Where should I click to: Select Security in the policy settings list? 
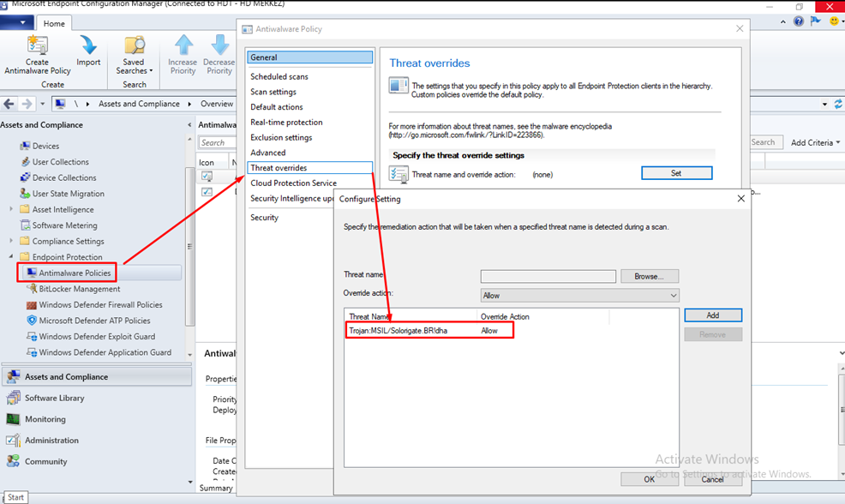click(264, 218)
